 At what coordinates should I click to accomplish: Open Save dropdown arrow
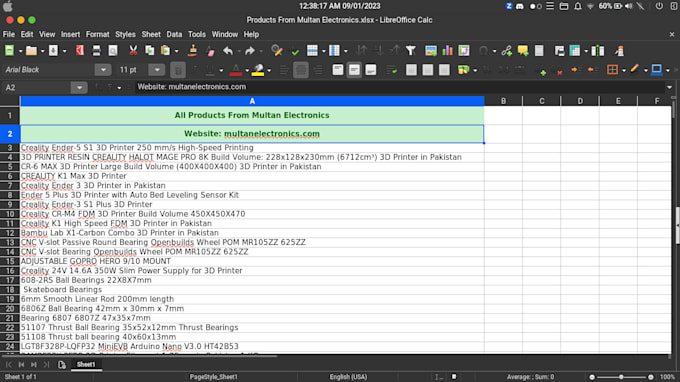64,51
